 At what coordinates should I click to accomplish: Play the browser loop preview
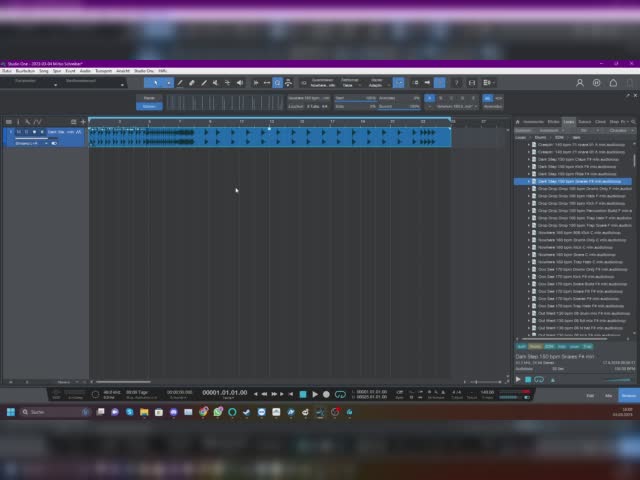518,379
